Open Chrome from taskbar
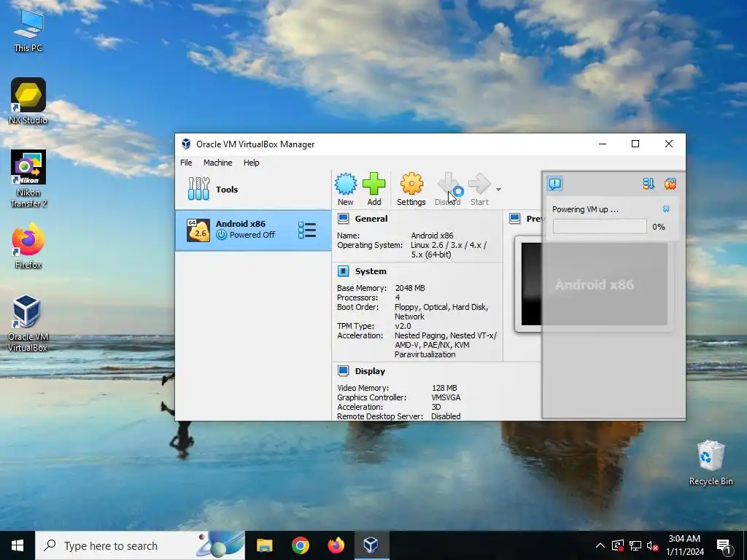The image size is (747, 560). pyautogui.click(x=300, y=545)
